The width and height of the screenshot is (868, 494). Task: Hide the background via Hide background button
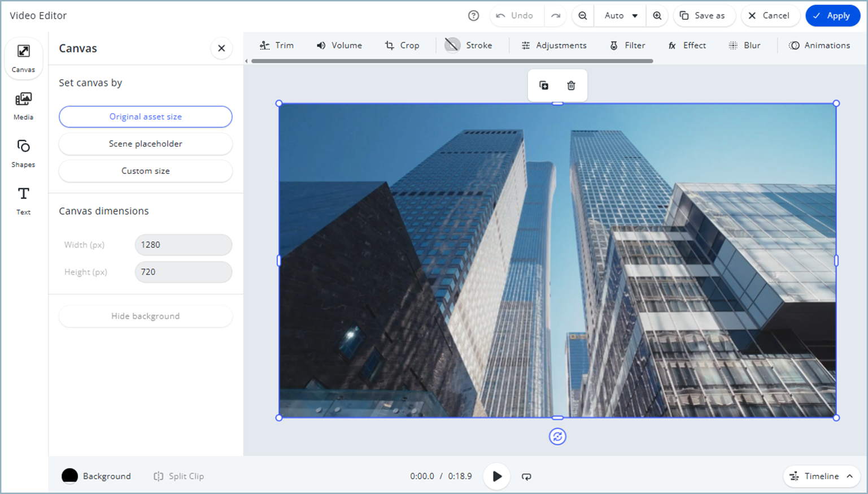pyautogui.click(x=145, y=316)
